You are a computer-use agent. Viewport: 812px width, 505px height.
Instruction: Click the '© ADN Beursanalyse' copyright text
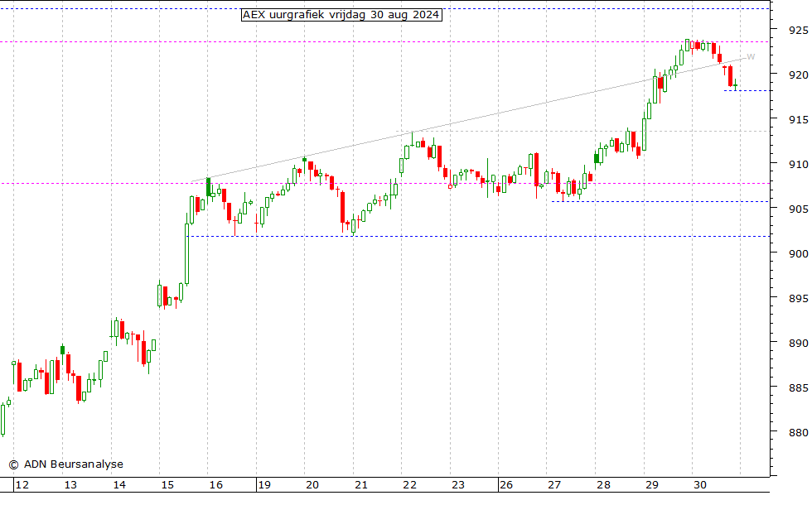pyautogui.click(x=66, y=464)
